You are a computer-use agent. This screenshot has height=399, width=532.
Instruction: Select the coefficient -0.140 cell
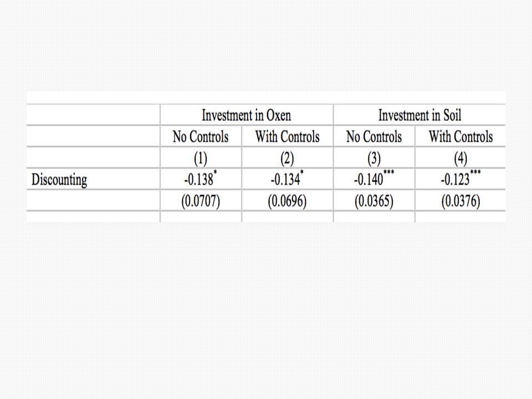pyautogui.click(x=374, y=179)
